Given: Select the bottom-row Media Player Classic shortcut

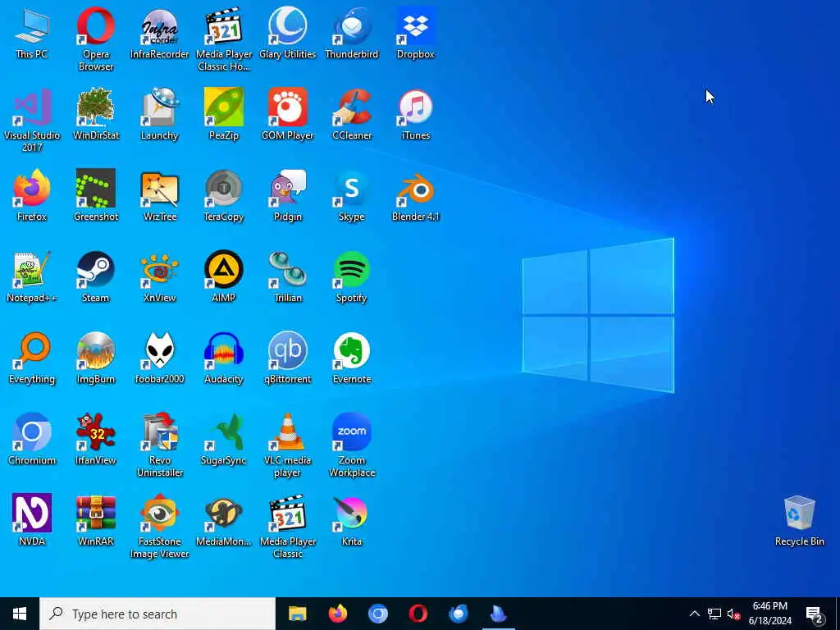Looking at the screenshot, I should click(288, 526).
